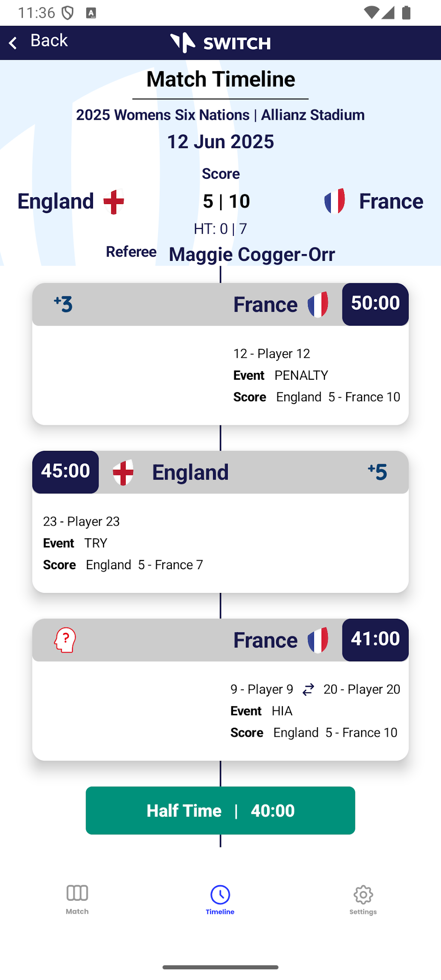Open the Match tab
The image size is (441, 980).
pos(78,899)
